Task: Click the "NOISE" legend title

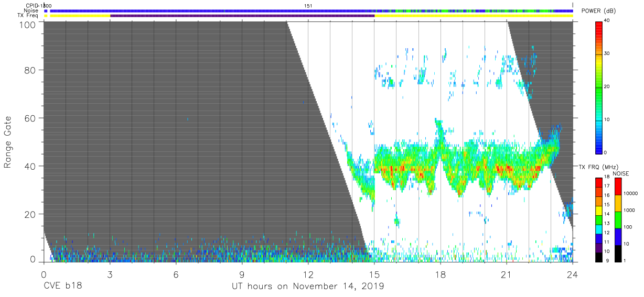Action: point(621,174)
